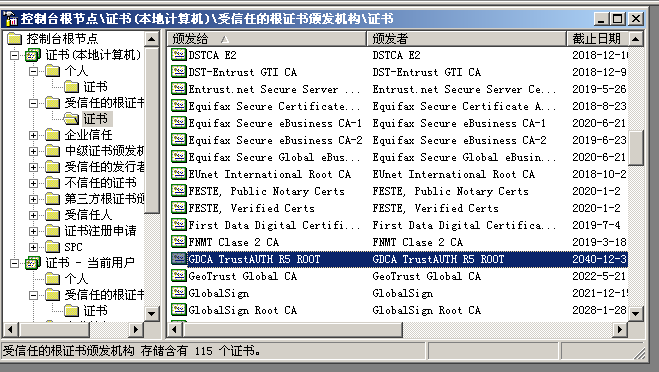
Task: Expand the SPC tree node
Action: (34, 247)
